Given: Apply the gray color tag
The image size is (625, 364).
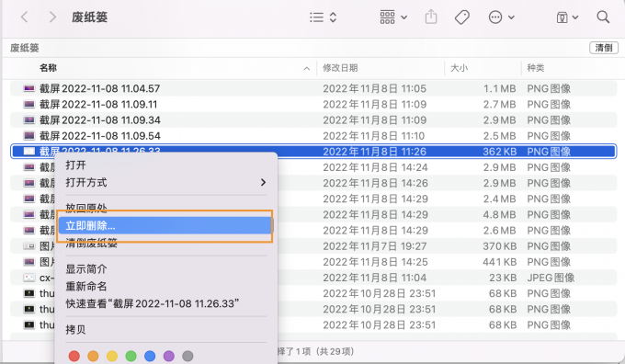Looking at the screenshot, I should (187, 356).
